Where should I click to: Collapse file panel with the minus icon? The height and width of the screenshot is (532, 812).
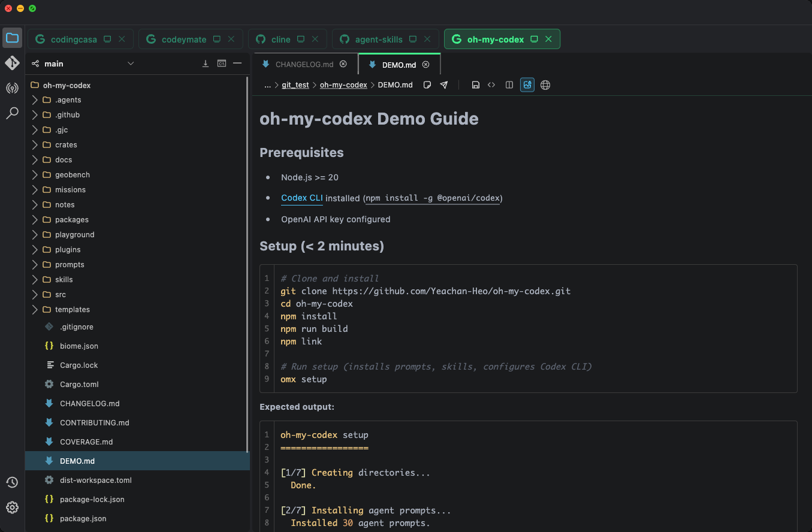coord(237,64)
